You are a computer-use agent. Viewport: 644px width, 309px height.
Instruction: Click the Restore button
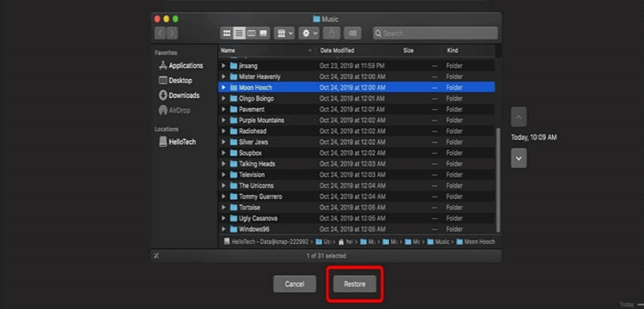click(x=355, y=284)
